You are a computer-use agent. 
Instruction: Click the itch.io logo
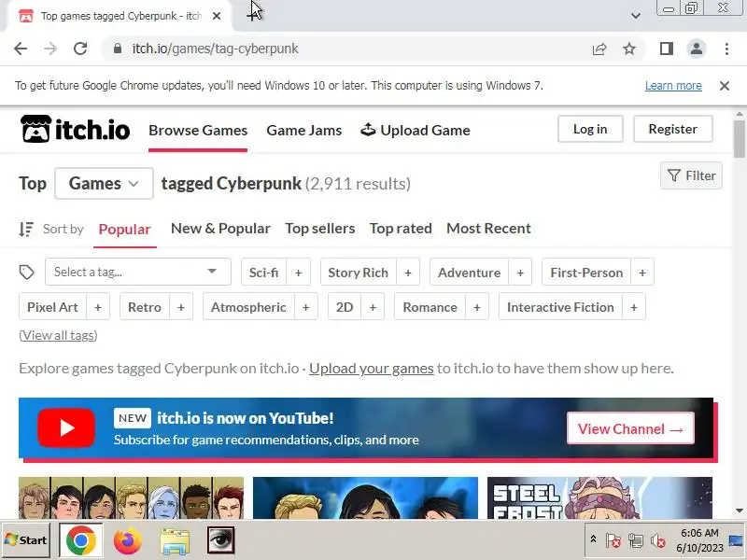75,130
